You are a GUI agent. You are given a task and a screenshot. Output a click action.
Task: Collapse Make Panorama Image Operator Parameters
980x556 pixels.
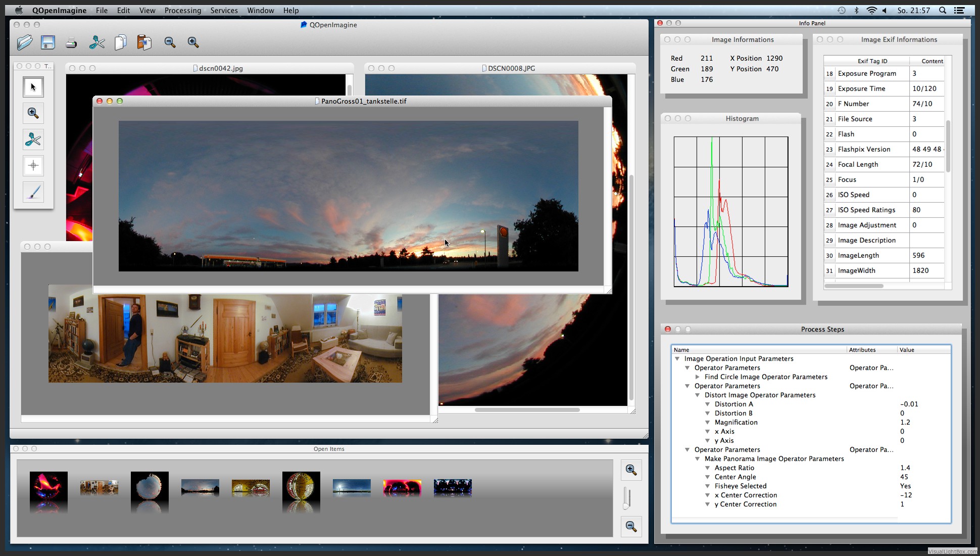(698, 459)
